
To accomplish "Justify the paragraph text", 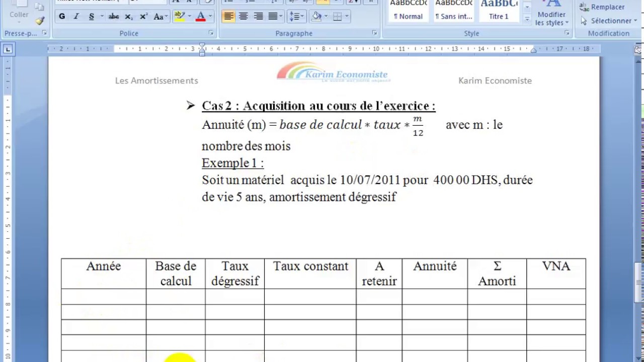I will 273,17.
